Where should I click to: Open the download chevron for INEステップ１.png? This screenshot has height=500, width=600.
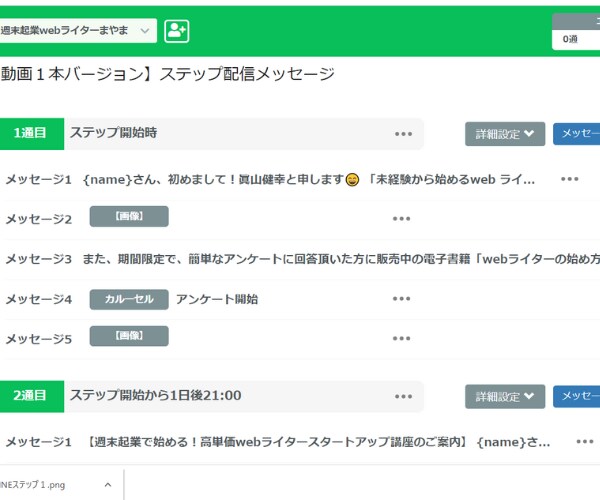tap(108, 485)
